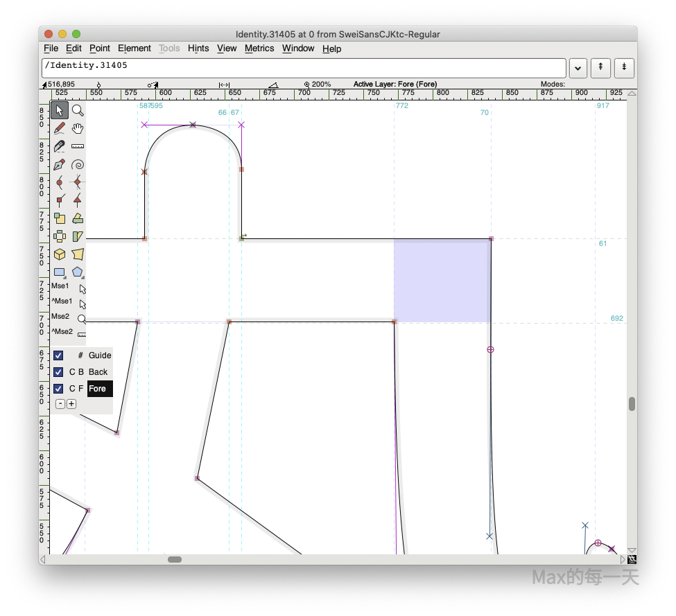Click the add layer plus button
The image size is (676, 616).
(x=71, y=404)
